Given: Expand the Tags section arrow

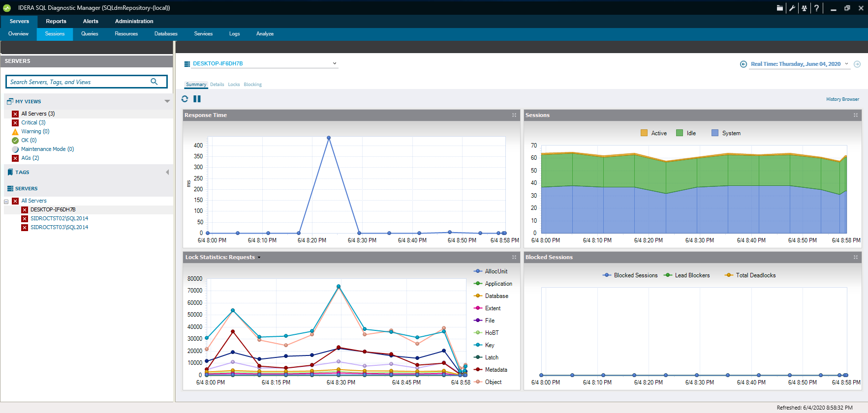Looking at the screenshot, I should [167, 172].
